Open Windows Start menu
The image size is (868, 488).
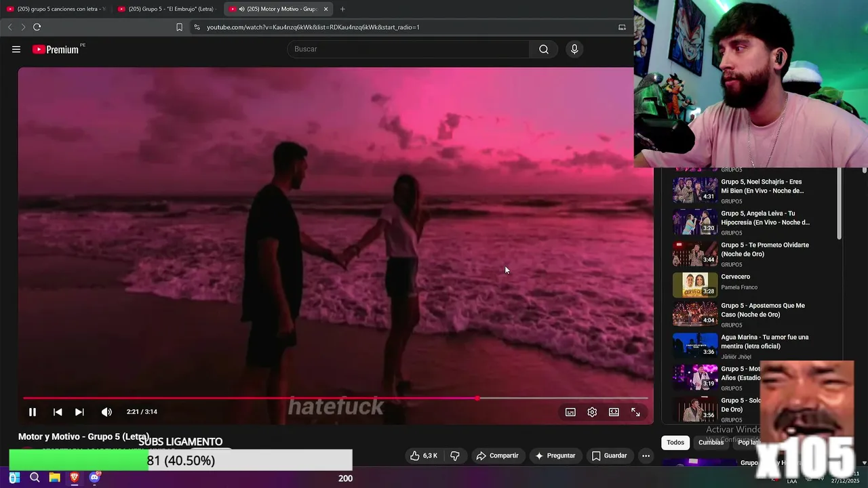[x=14, y=478]
